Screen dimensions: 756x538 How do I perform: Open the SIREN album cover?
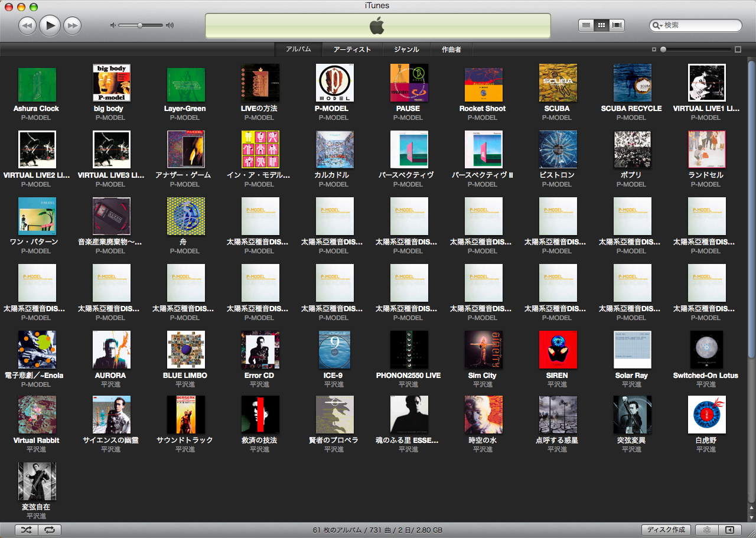[558, 350]
